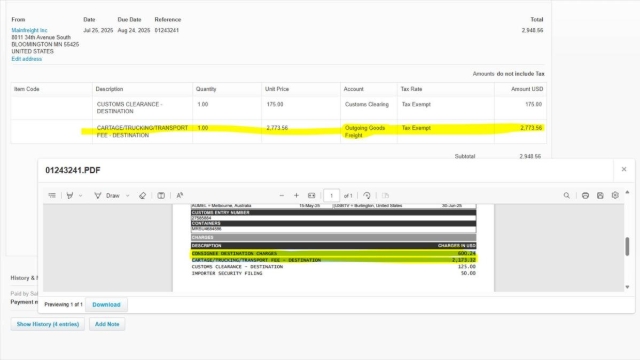Click the CUSTOMS ENTRY NUMBER heading in PDF
This screenshot has height=360, width=640.
pyautogui.click(x=220, y=213)
